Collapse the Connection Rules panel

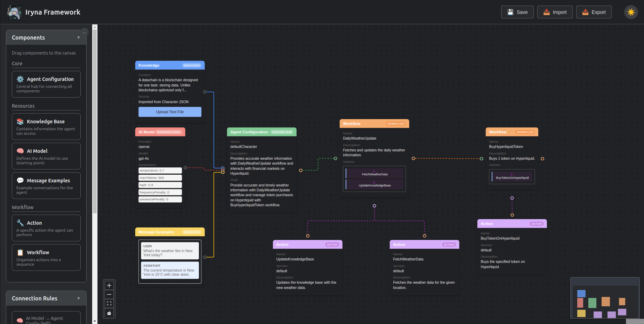tap(79, 298)
